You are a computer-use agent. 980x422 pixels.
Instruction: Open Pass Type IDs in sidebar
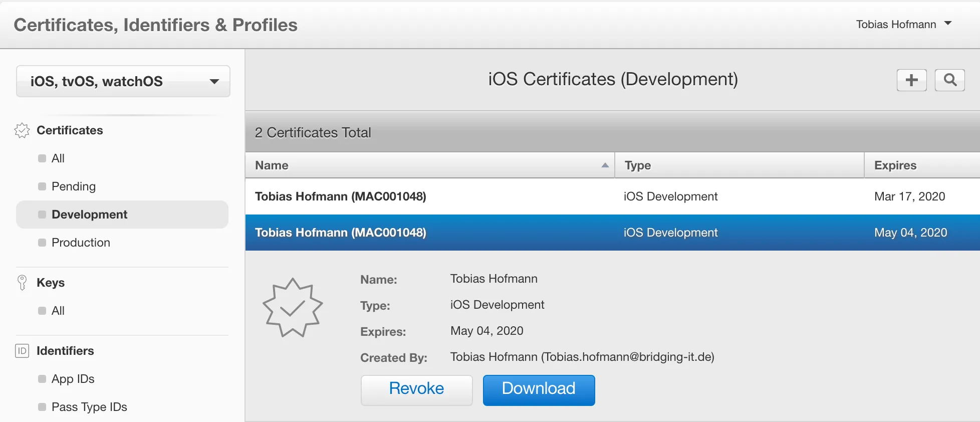click(x=89, y=407)
